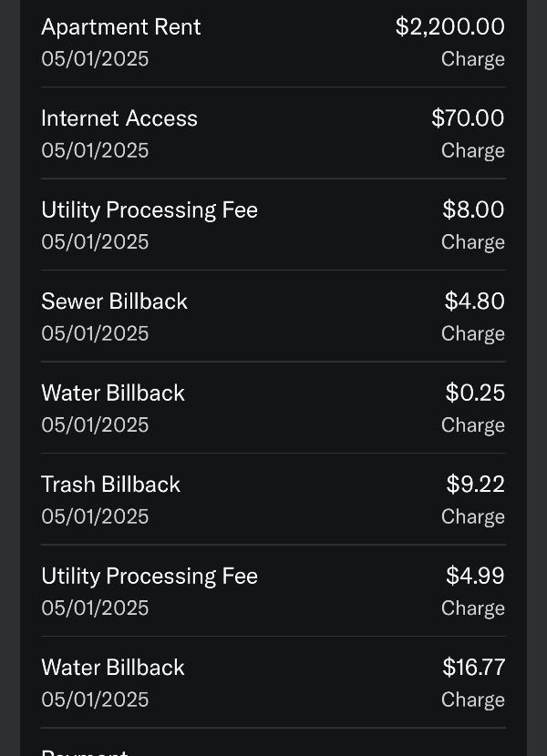547x756 pixels.
Task: Open the $16.77 Water Billback entry
Action: [x=273, y=683]
